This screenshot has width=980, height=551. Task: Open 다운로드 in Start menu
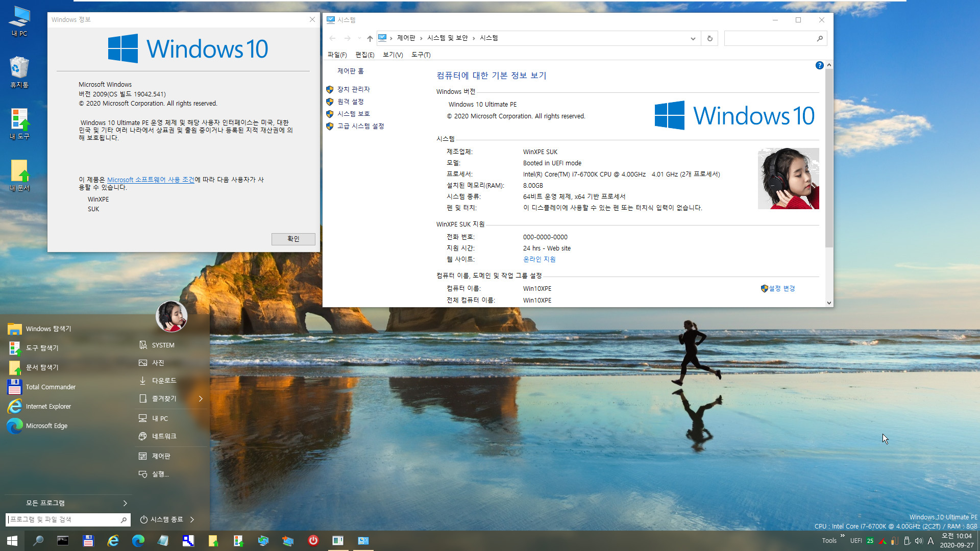pos(170,381)
